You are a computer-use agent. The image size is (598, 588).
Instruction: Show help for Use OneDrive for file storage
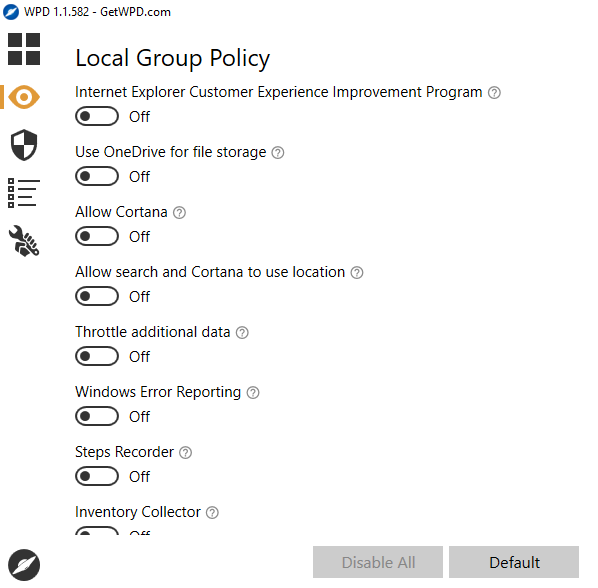[278, 153]
